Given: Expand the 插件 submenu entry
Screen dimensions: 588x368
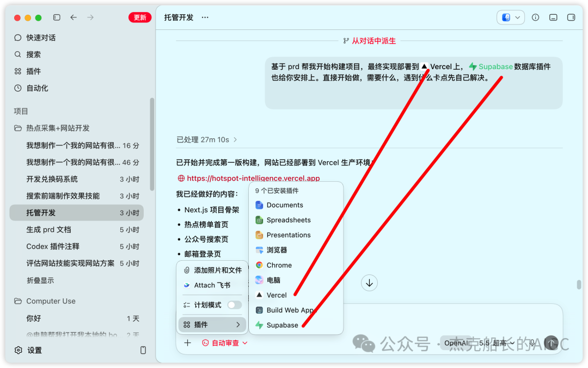Looking at the screenshot, I should [x=212, y=324].
